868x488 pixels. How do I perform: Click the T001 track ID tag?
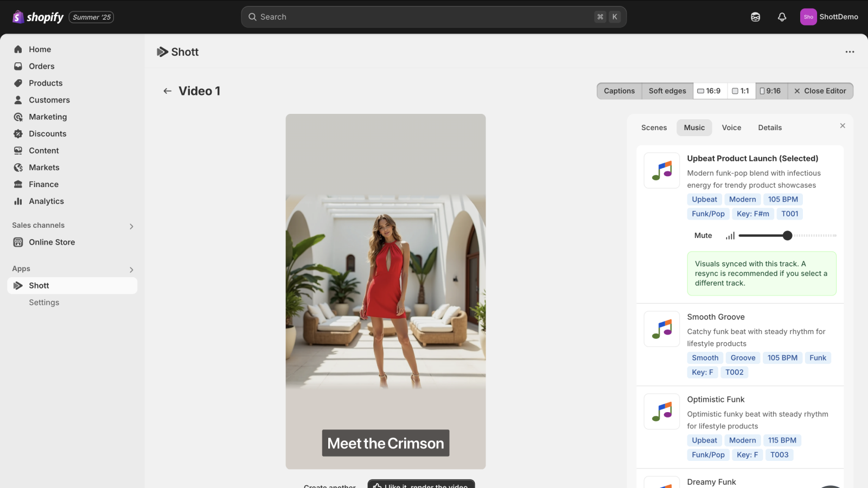790,214
